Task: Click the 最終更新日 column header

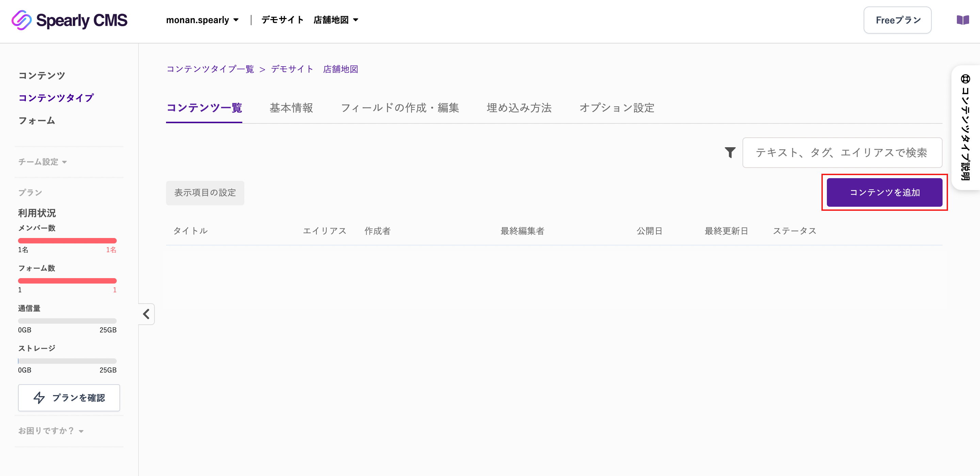Action: click(x=726, y=231)
